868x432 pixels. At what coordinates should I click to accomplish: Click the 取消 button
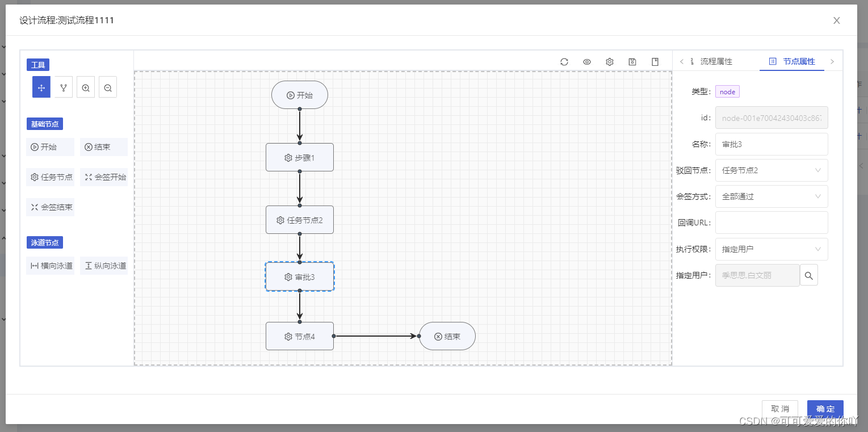tap(780, 409)
